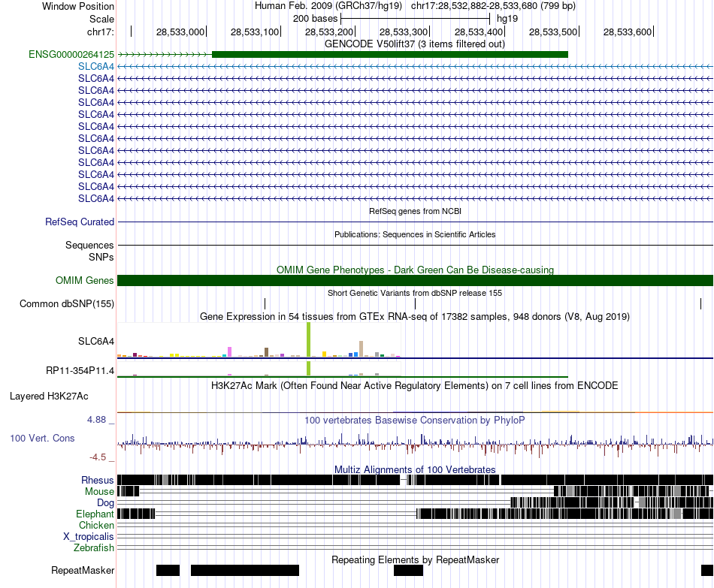Click the longest RepeatMasker black block
Screen dimensions: 714x588
[245, 570]
